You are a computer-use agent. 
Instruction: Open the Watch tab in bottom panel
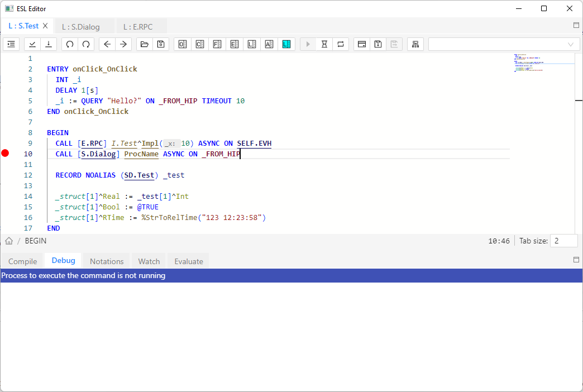click(x=149, y=261)
